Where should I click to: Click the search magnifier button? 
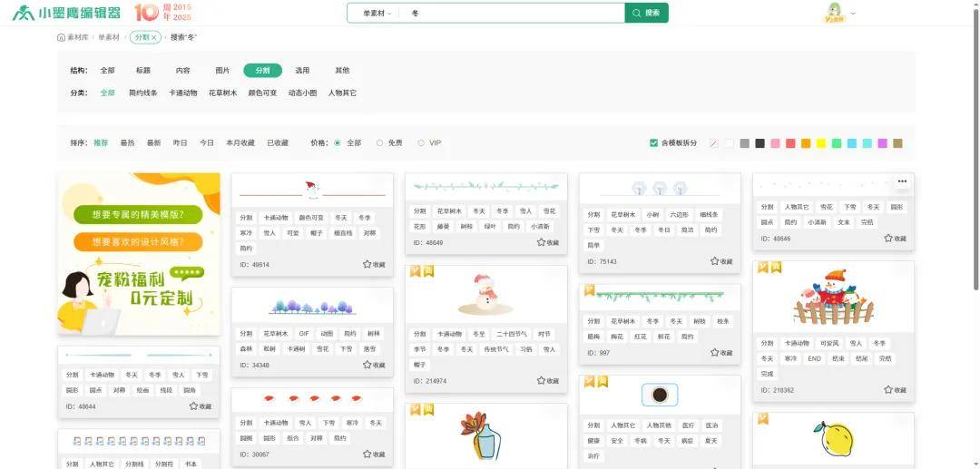pos(646,13)
